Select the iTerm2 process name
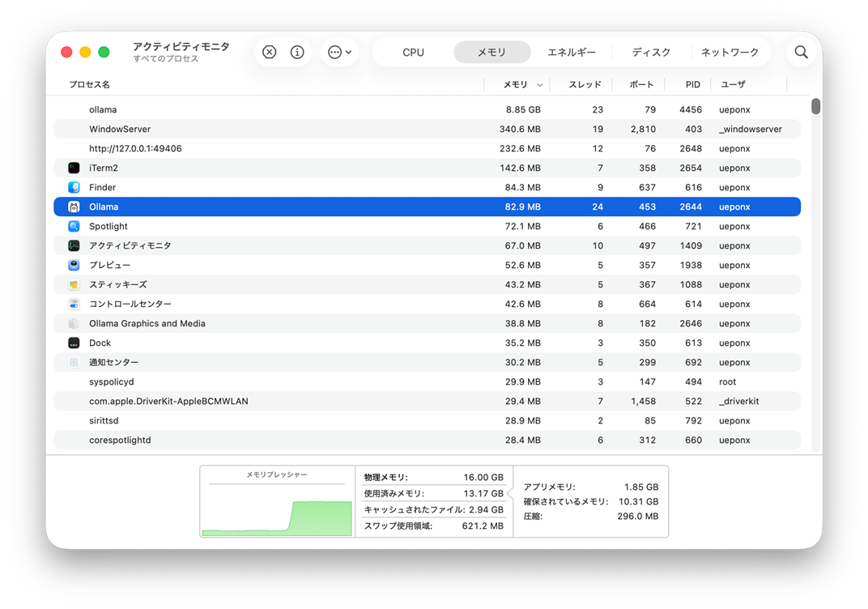 (104, 168)
